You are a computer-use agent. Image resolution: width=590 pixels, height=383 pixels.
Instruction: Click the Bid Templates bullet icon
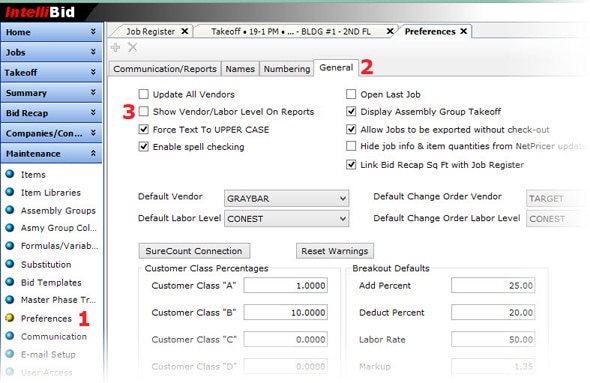point(10,282)
